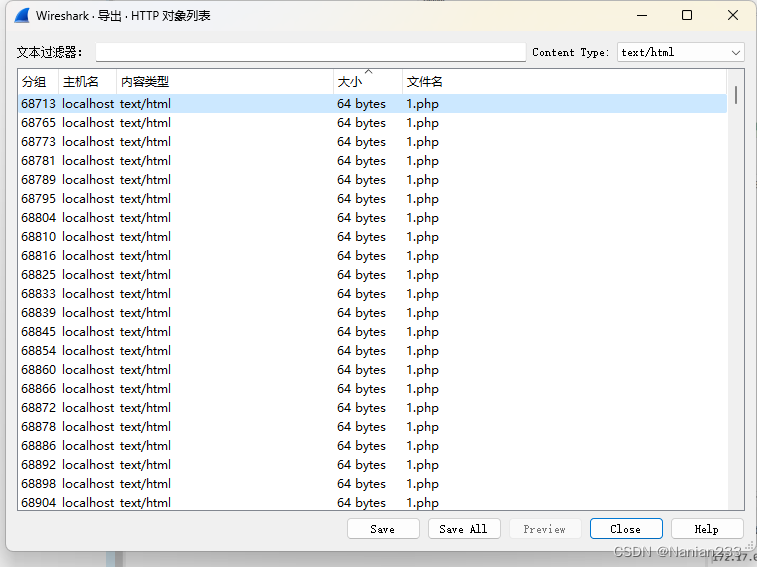Viewport: 757px width, 567px height.
Task: Select packet row 68872
Action: point(372,408)
